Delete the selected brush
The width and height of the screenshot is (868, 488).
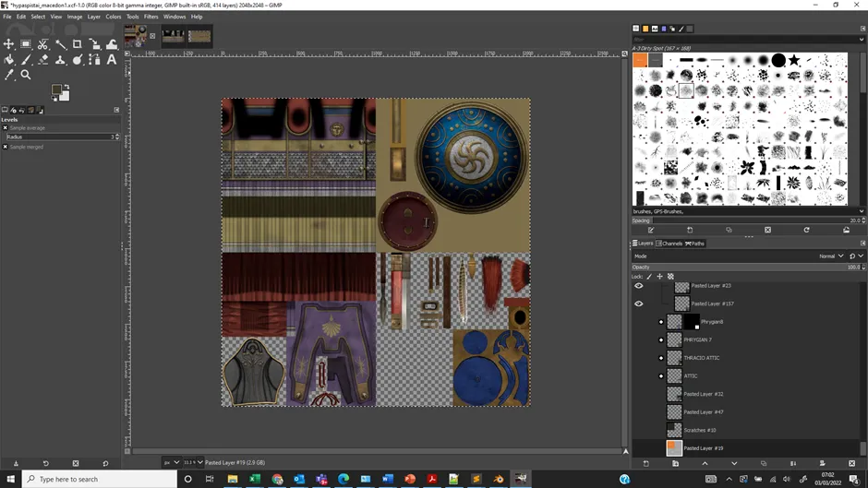[767, 230]
